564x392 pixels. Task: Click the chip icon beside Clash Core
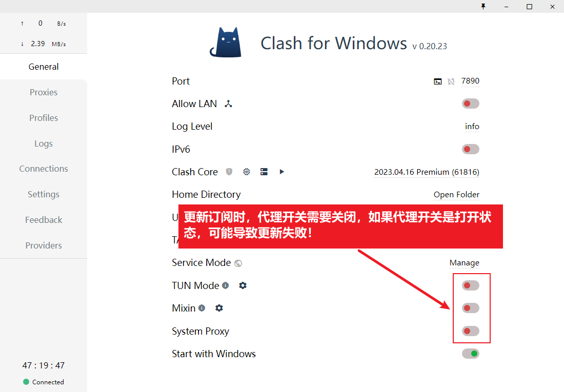247,172
